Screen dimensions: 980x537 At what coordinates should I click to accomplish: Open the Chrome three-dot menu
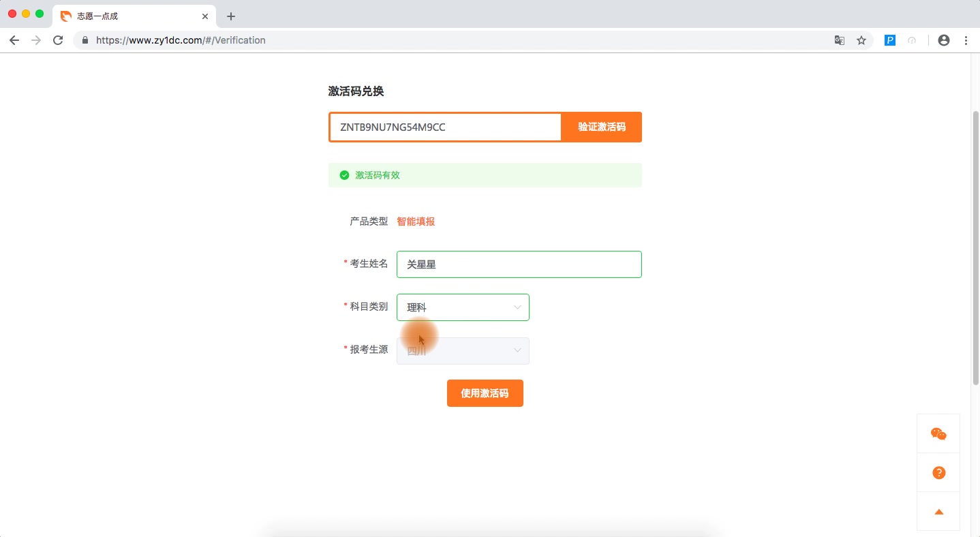(966, 40)
